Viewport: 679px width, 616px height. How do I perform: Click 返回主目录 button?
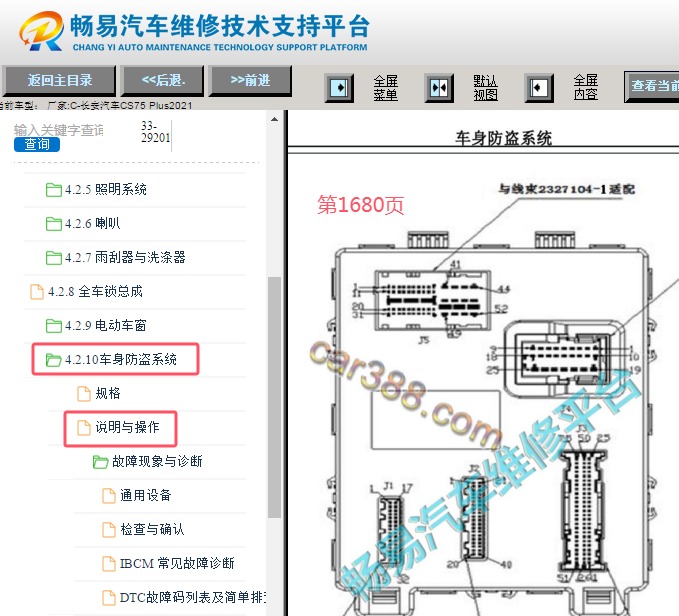tap(59, 81)
